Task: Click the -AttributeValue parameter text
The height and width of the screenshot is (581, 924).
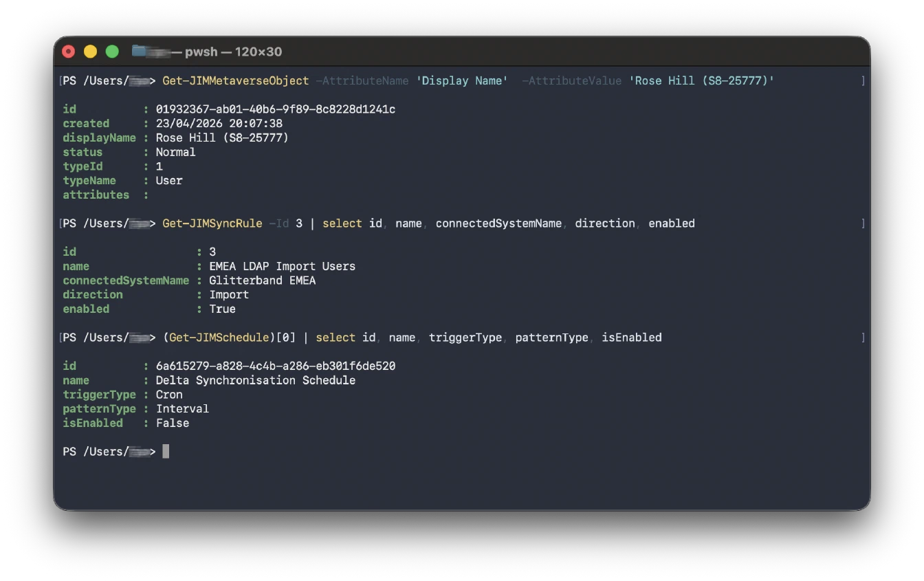Action: point(571,80)
